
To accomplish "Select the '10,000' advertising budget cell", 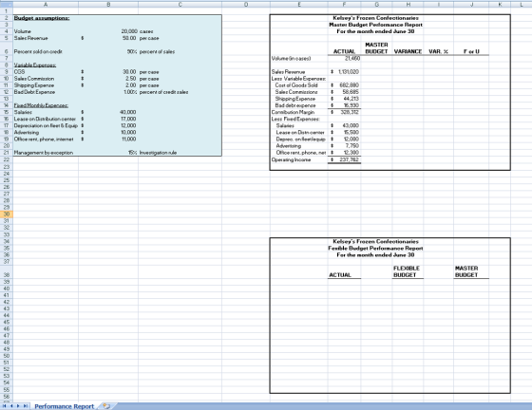I will pos(128,133).
